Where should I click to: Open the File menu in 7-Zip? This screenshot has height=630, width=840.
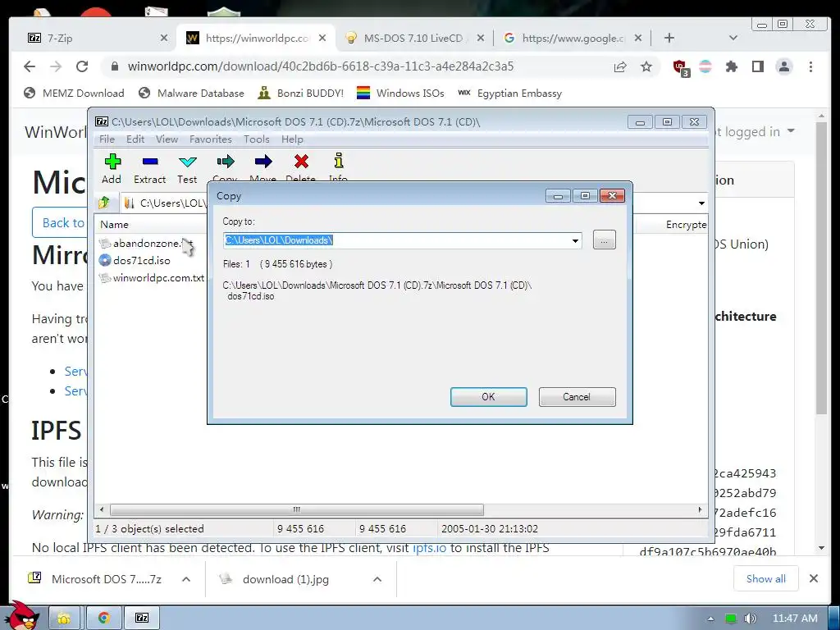click(x=107, y=139)
